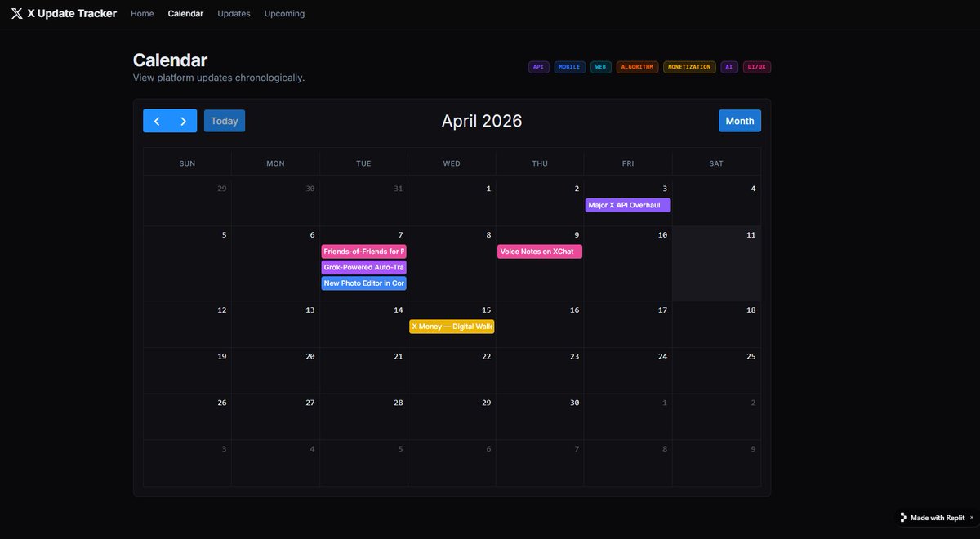980x539 pixels.
Task: Select day 13 under Monday
Action: (x=310, y=310)
